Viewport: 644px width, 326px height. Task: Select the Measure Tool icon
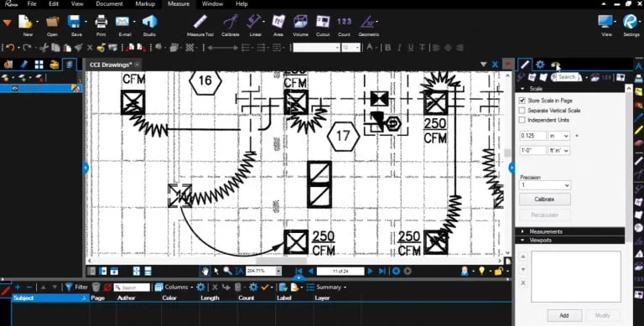pos(200,24)
